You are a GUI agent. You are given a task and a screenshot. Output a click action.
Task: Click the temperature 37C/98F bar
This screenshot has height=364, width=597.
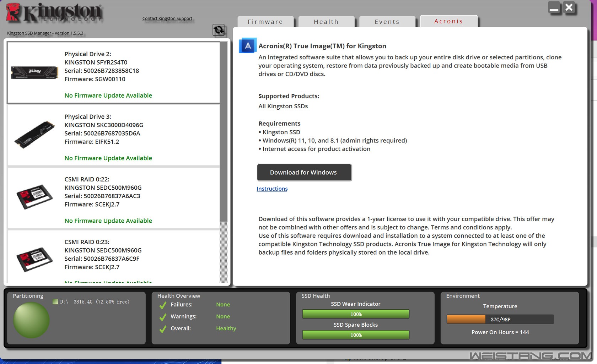click(500, 319)
